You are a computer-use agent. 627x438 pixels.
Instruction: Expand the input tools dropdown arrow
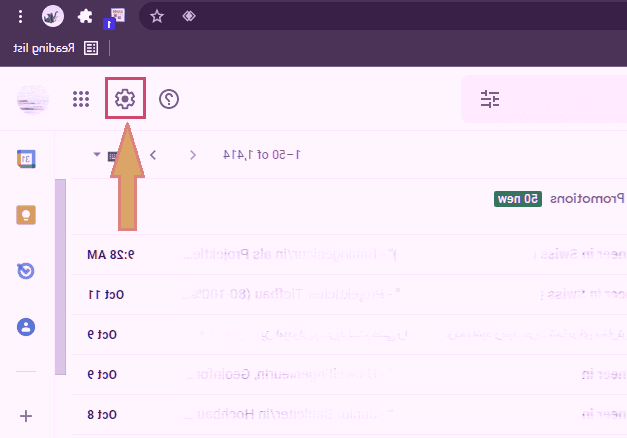tap(97, 155)
